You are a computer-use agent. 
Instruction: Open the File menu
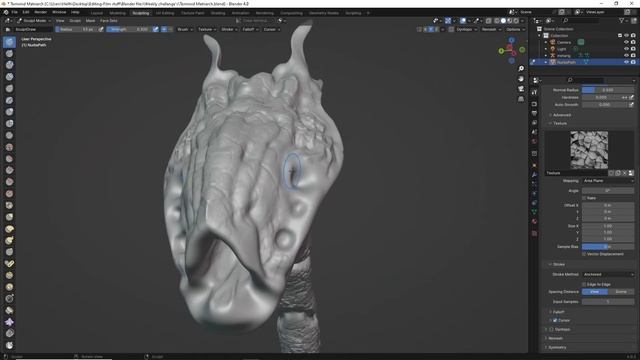(14, 12)
